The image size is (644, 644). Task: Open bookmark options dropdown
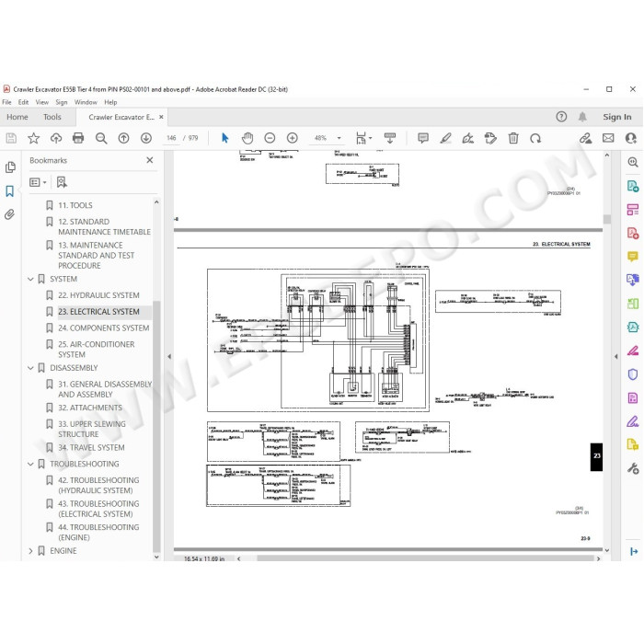click(38, 182)
